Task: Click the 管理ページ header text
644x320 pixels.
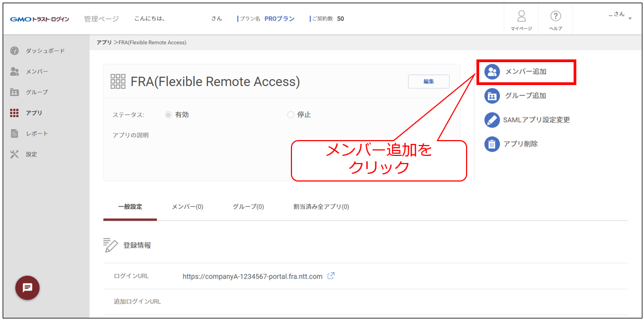Action: pos(102,19)
